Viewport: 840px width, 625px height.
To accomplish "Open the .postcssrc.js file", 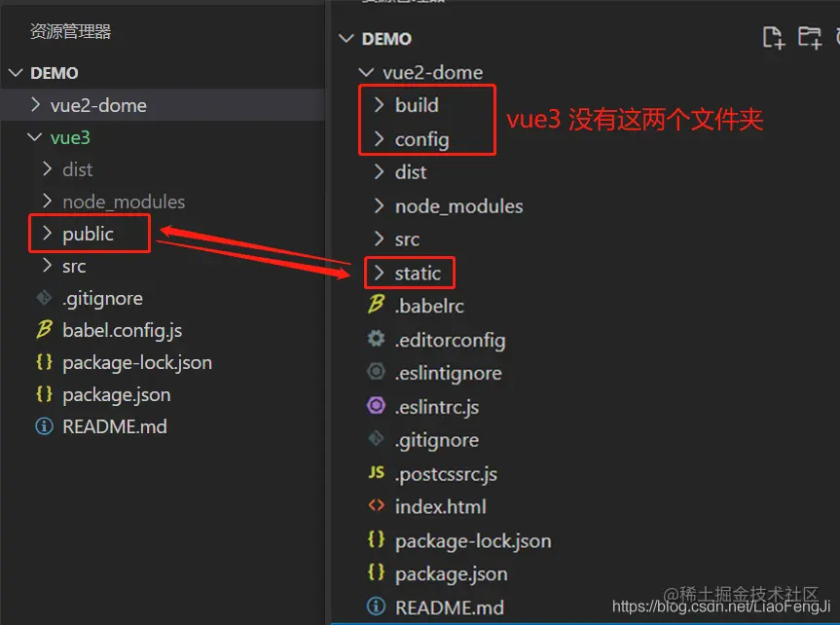I will (446, 474).
